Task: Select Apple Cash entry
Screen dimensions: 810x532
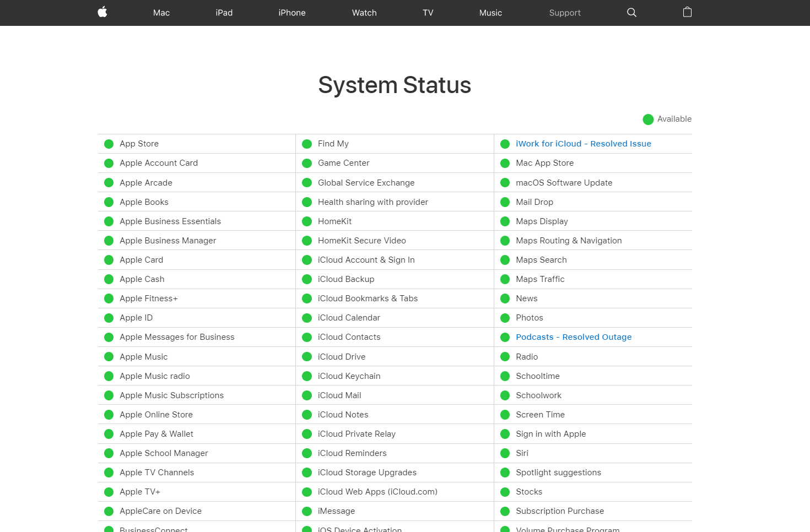Action: [x=142, y=279]
